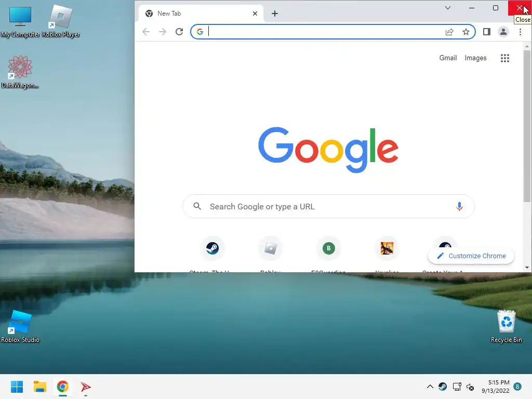Open the green B shortcut tile
Screen dimensions: 532x399
click(x=328, y=248)
